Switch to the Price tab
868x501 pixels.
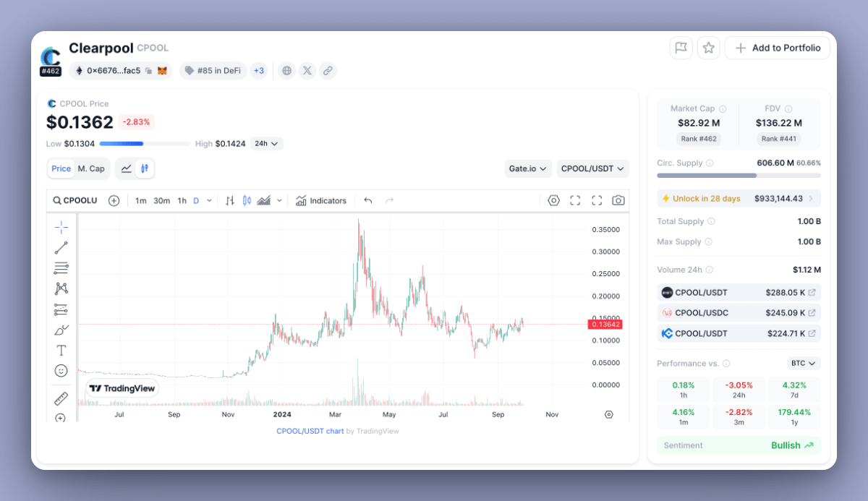(x=61, y=168)
